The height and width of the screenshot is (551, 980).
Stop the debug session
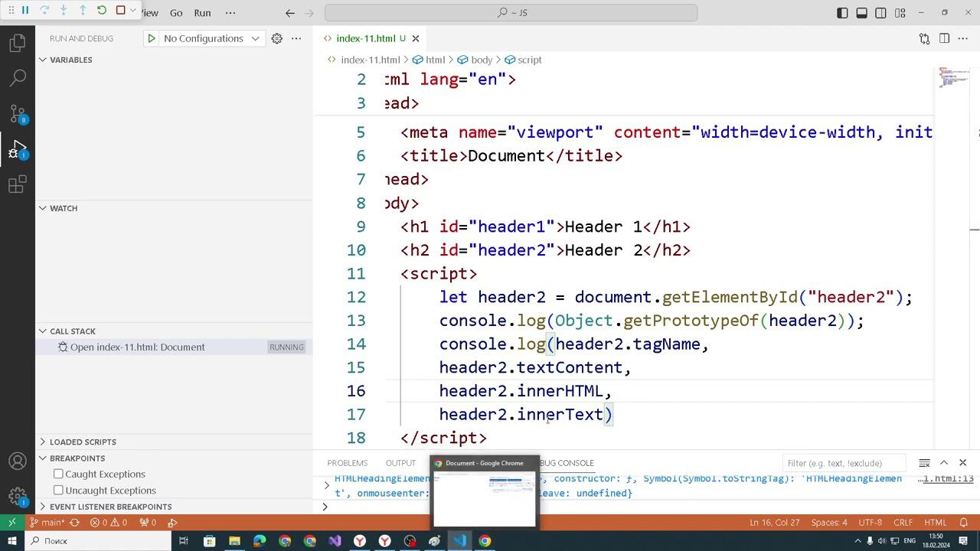coord(120,11)
